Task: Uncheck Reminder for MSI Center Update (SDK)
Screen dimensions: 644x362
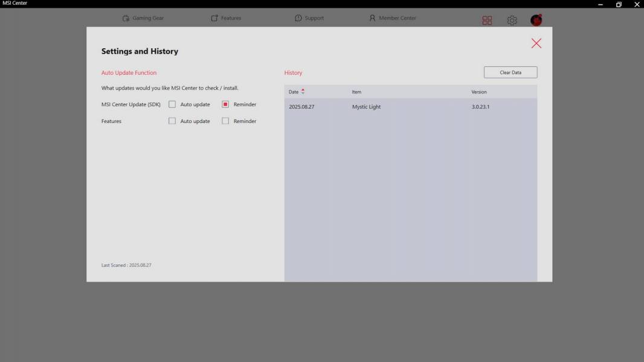Action: pos(225,104)
